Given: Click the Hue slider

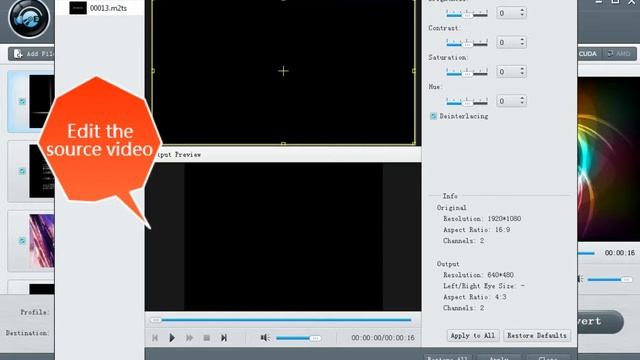Looking at the screenshot, I should point(467,101).
